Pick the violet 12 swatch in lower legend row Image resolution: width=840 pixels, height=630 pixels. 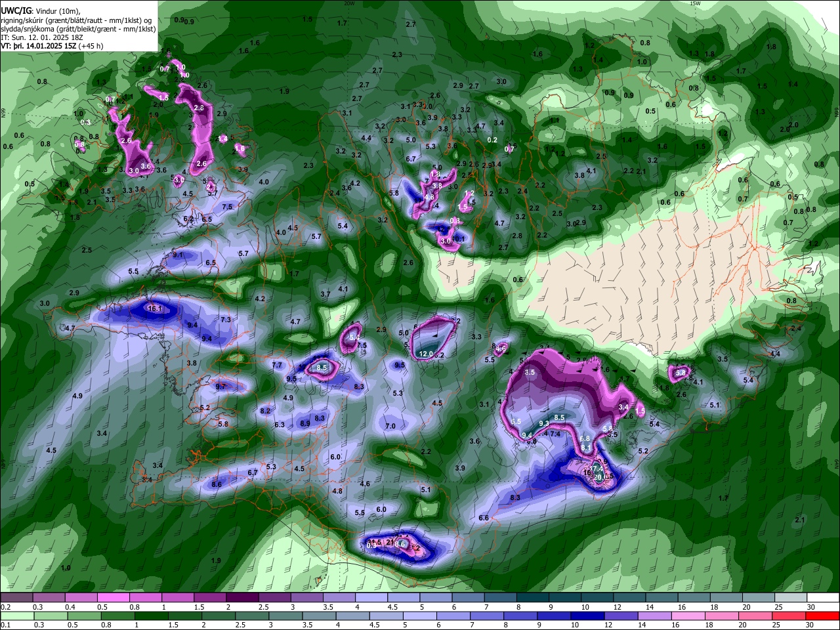(x=619, y=616)
